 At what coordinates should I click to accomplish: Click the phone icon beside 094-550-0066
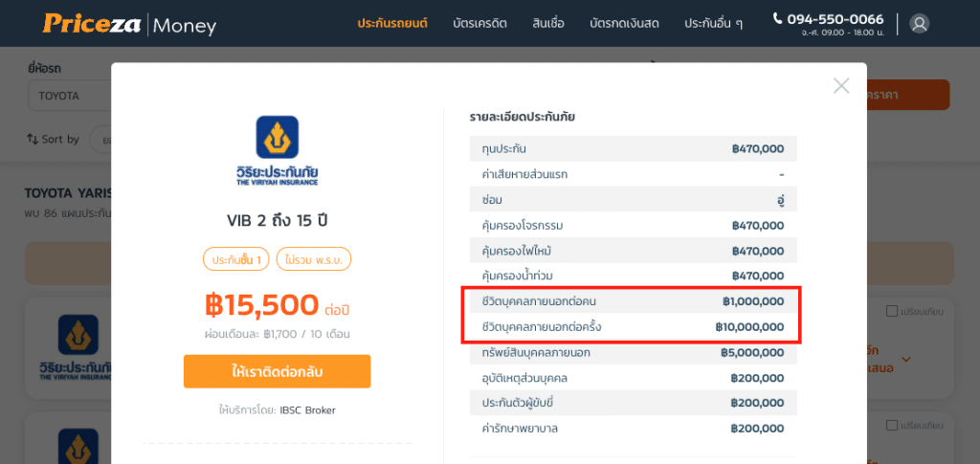pos(777,19)
